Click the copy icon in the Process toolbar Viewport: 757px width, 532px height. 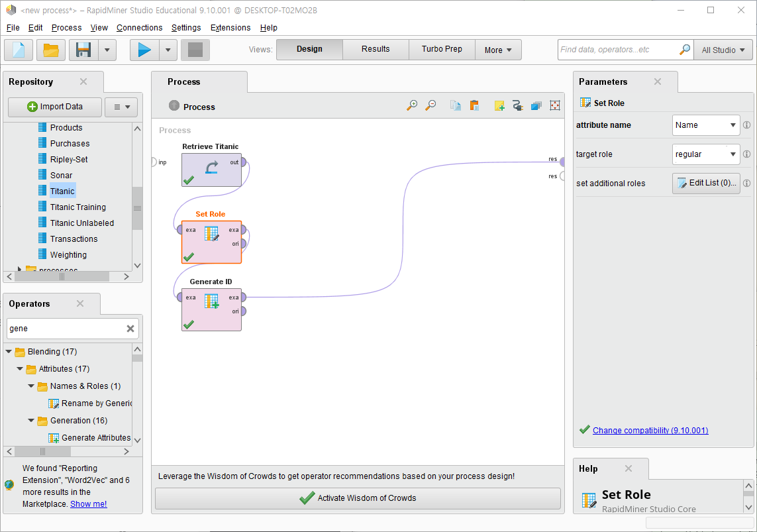(x=455, y=105)
